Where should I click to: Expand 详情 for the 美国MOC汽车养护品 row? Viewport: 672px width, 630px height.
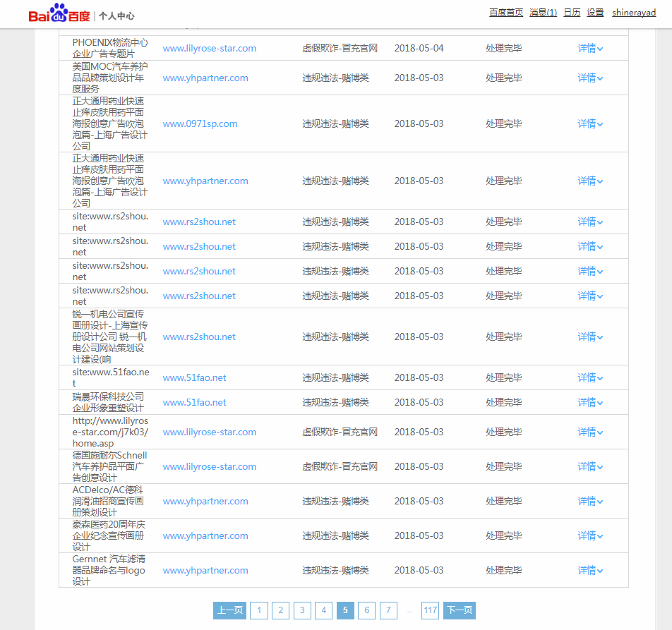point(590,78)
